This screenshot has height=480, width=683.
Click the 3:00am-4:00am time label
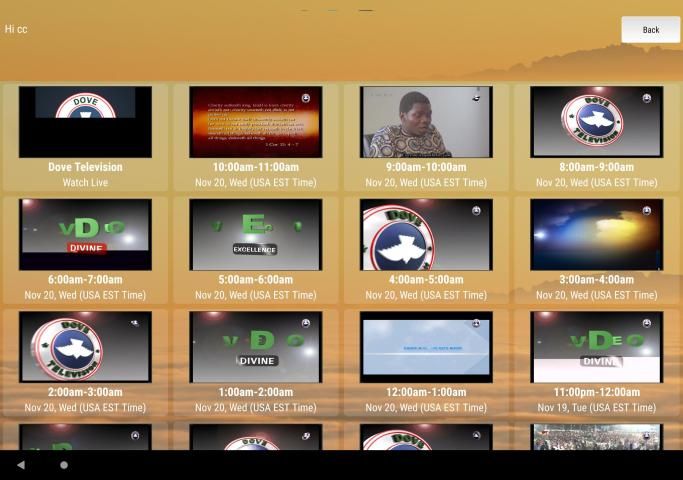[x=596, y=280]
